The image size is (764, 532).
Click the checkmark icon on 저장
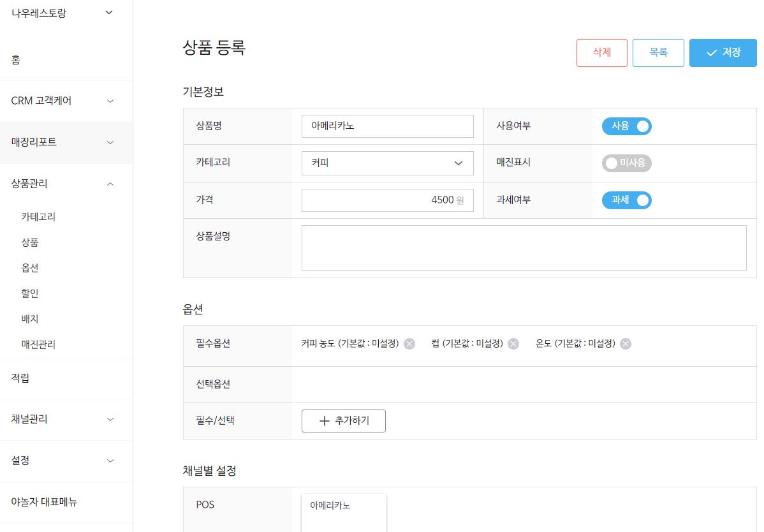711,52
